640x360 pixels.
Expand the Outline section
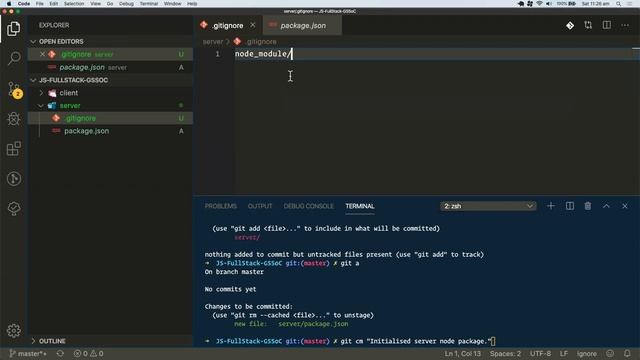[33, 341]
